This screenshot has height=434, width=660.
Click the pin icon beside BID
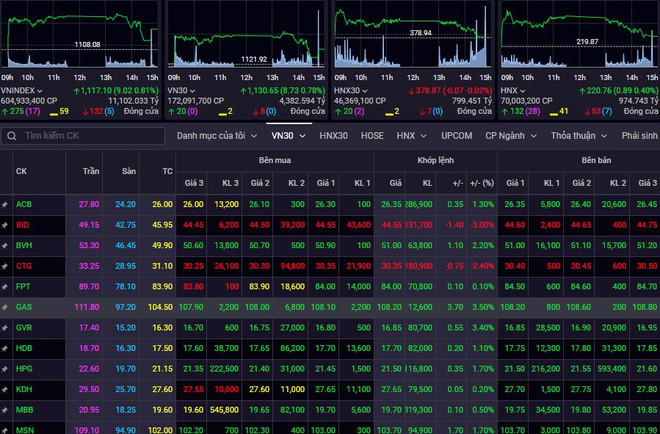pyautogui.click(x=5, y=225)
